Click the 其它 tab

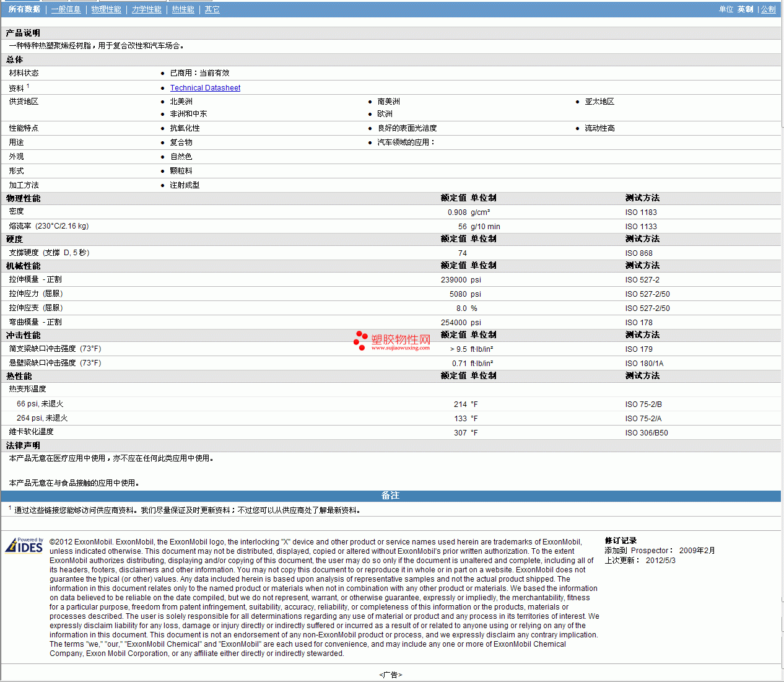pyautogui.click(x=212, y=9)
